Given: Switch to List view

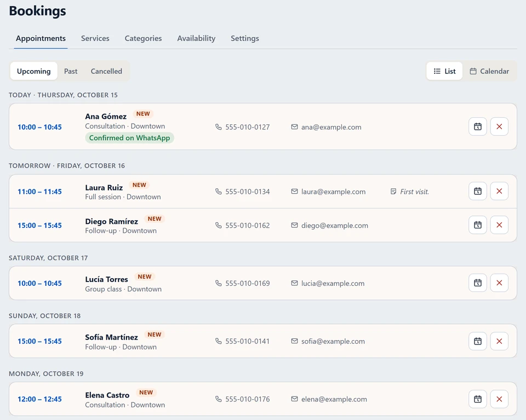Looking at the screenshot, I should point(444,71).
